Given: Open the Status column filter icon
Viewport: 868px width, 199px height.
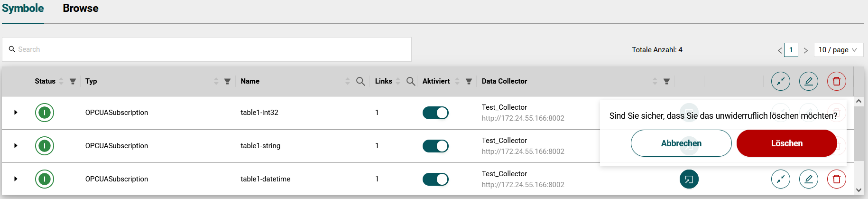Looking at the screenshot, I should (x=73, y=81).
